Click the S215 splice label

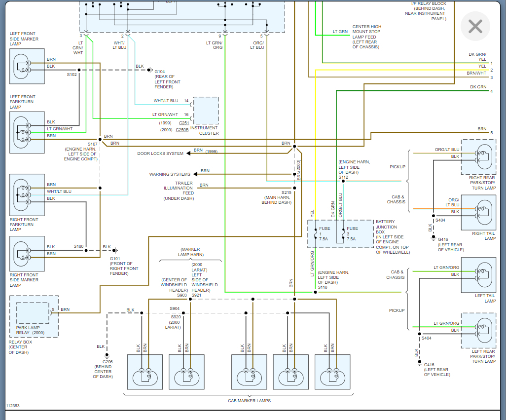click(286, 192)
